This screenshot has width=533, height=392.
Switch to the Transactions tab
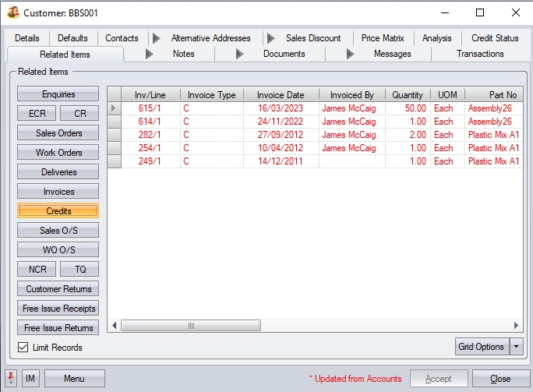[480, 54]
